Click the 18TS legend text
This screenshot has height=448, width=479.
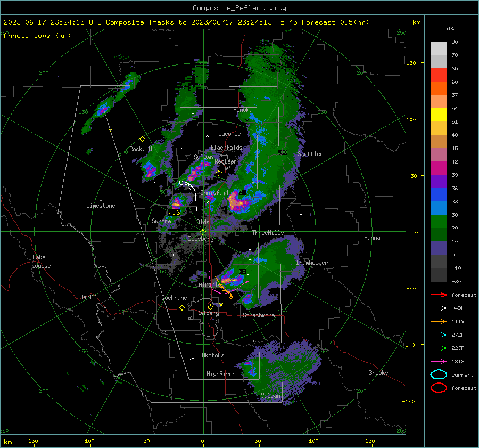coord(458,362)
